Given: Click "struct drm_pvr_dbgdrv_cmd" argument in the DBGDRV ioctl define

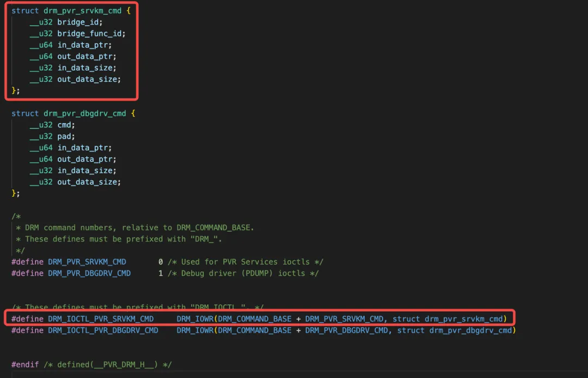Looking at the screenshot, I should tap(455, 331).
